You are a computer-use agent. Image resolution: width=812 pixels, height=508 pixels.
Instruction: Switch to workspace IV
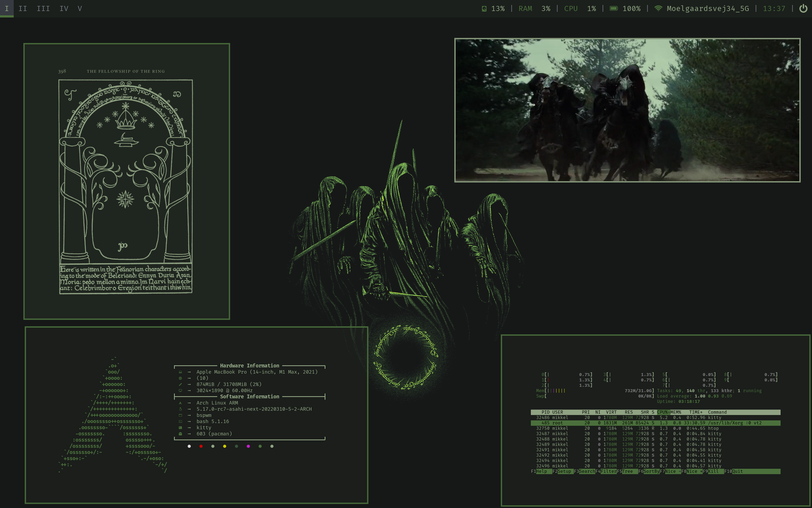pos(64,8)
